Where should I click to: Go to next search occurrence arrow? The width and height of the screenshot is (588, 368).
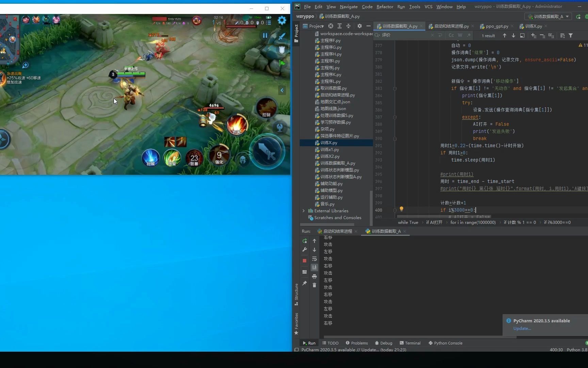coord(513,35)
